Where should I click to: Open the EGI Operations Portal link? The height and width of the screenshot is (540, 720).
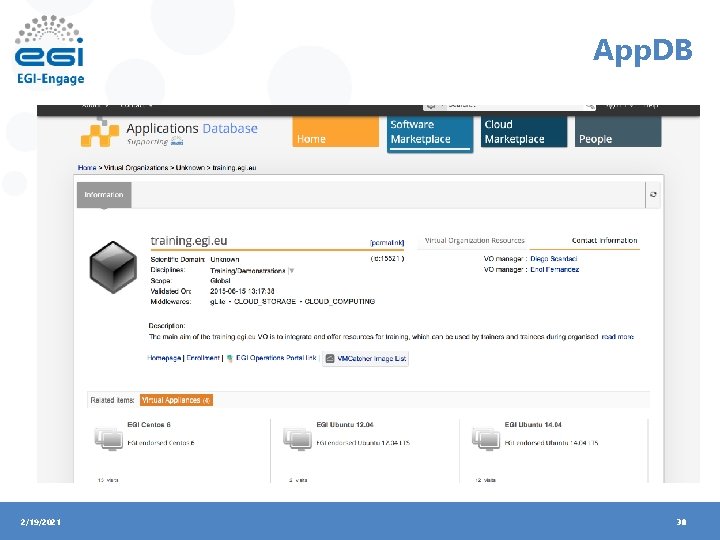point(276,358)
